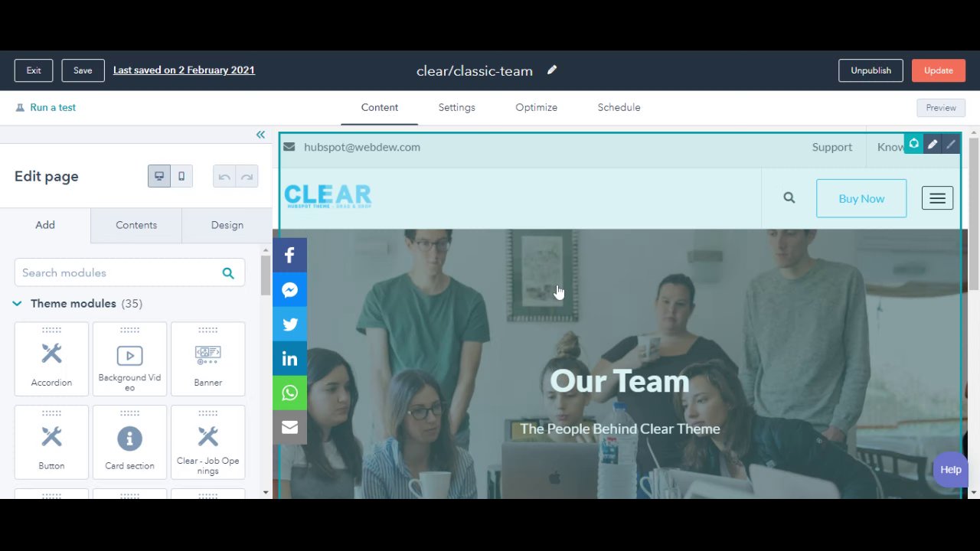Click the magnifier in Search modules field

(228, 273)
